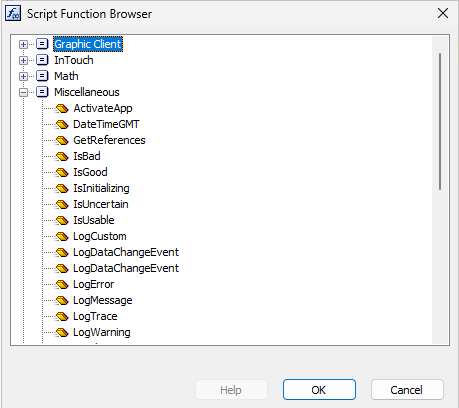This screenshot has height=408, width=459.
Task: Dismiss dialog with the Cancel button
Action: coord(407,390)
